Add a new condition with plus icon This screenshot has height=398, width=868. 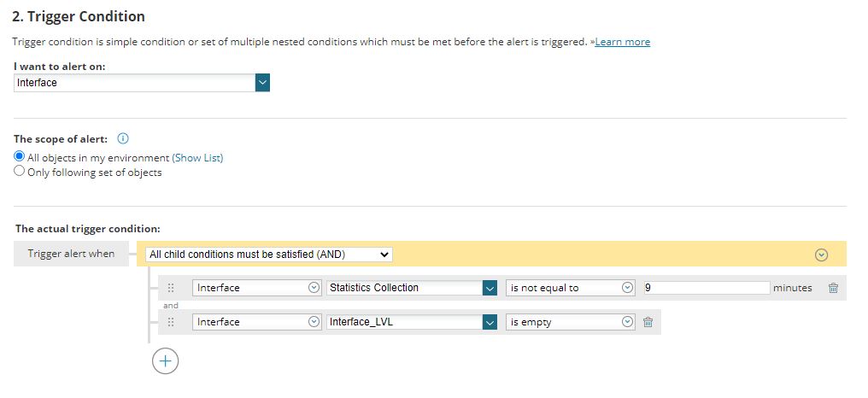click(x=165, y=361)
